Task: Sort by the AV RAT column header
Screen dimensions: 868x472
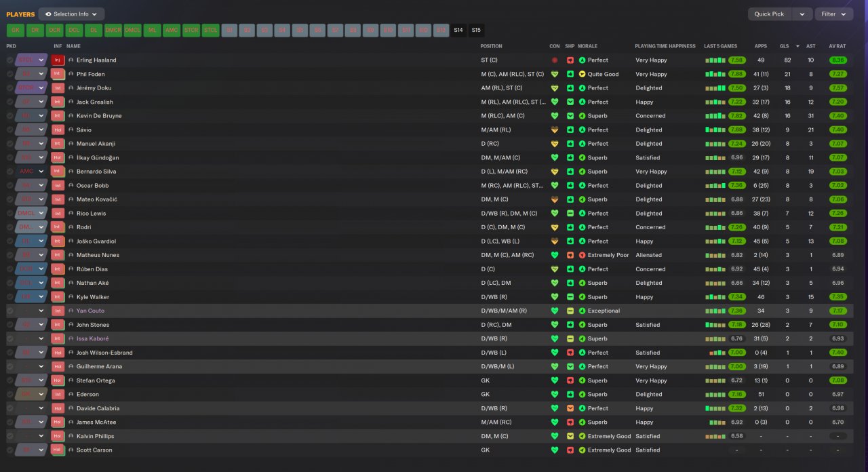Action: coord(837,46)
